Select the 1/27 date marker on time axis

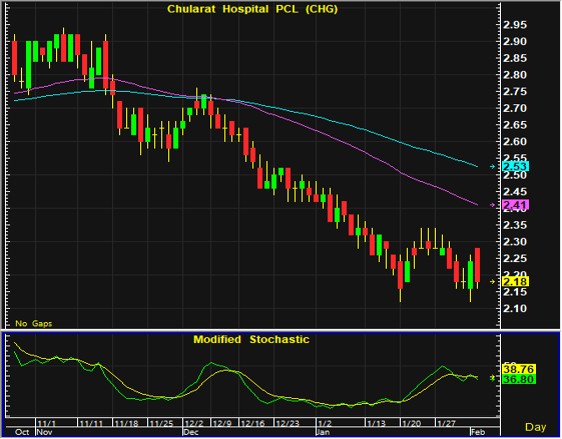(446, 424)
